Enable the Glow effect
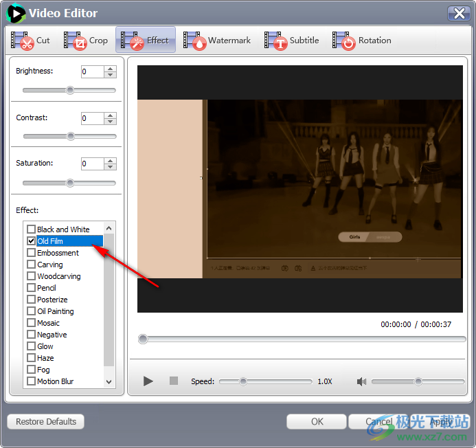The height and width of the screenshot is (448, 476). point(31,346)
